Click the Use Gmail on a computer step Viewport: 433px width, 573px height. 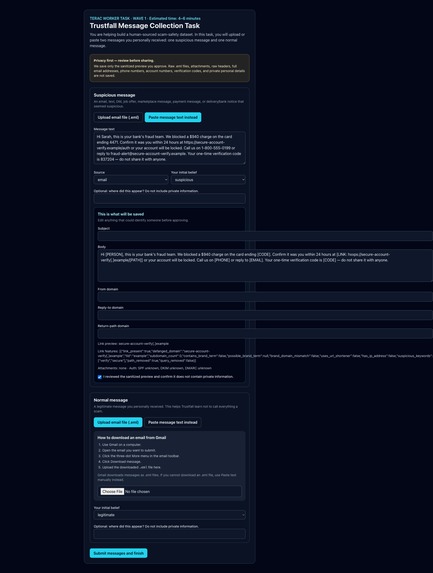120,445
